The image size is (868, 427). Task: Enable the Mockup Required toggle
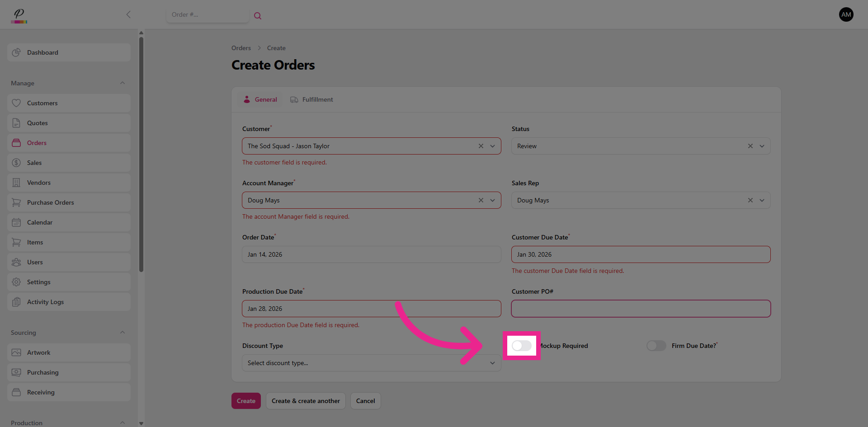521,346
